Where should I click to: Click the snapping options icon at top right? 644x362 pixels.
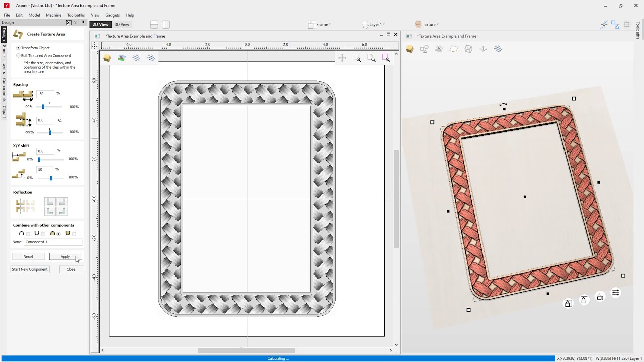point(604,24)
